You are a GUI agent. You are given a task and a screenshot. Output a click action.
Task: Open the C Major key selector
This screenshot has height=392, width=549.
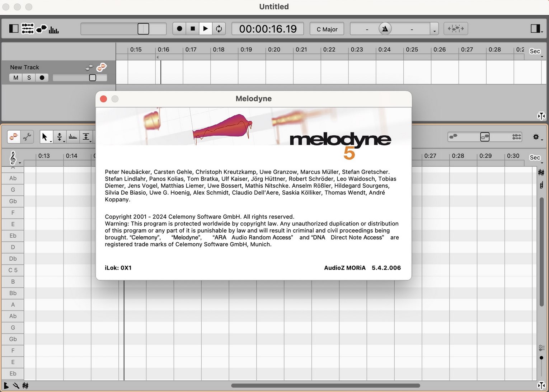[327, 29]
